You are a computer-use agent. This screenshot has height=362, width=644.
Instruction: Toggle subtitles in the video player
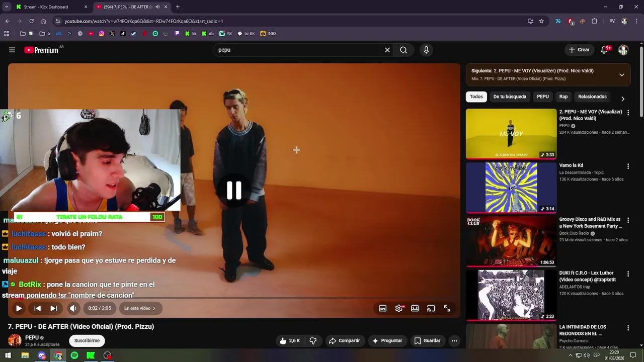click(x=382, y=308)
